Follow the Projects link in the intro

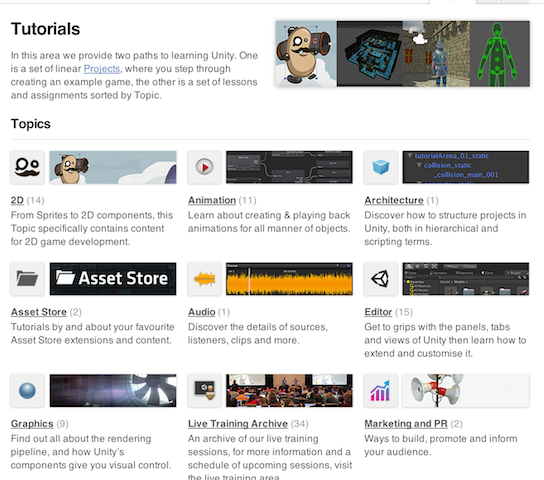point(102,69)
